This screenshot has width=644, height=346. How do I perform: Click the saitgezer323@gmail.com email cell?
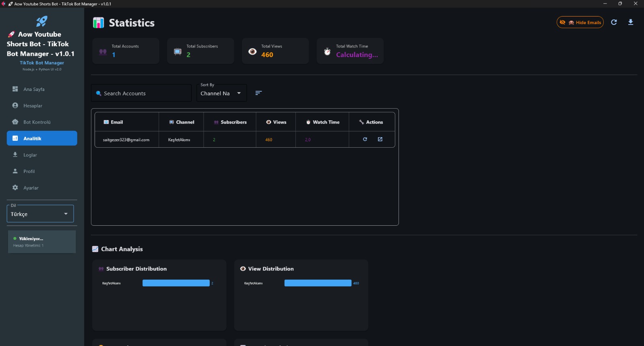[x=126, y=140]
